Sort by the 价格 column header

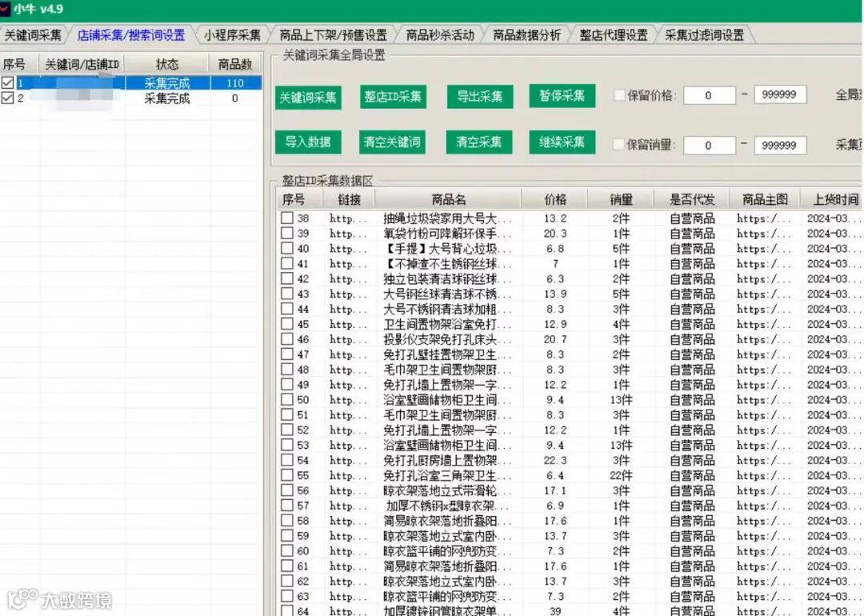coord(554,199)
